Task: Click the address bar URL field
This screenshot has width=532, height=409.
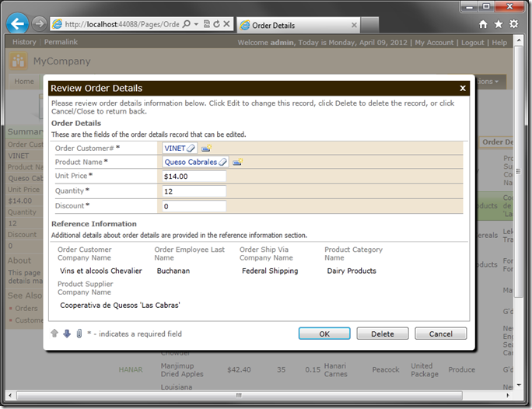Action: click(122, 24)
